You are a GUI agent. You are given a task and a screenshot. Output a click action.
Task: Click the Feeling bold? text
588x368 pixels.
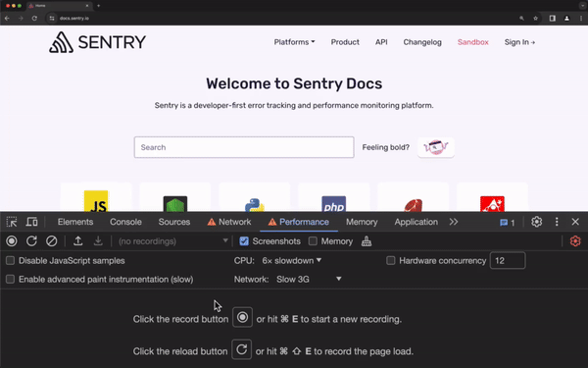click(385, 147)
